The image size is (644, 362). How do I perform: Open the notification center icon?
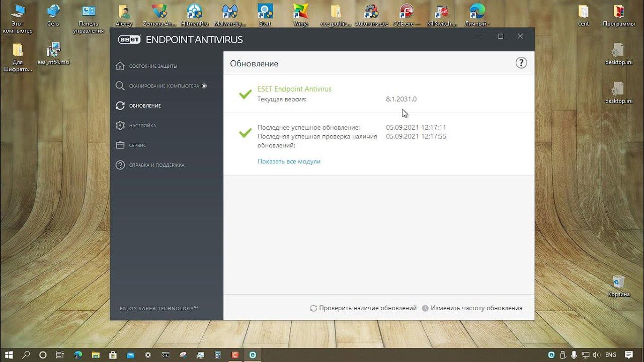pos(628,355)
